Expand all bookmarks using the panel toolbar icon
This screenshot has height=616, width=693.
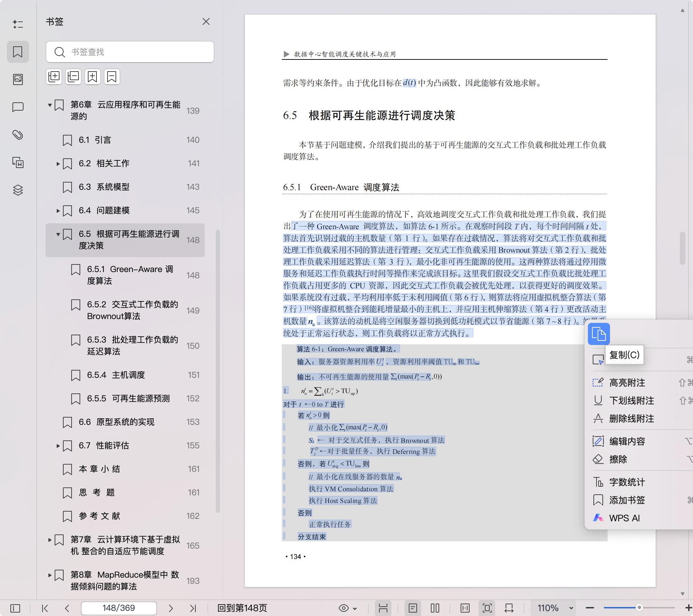(x=54, y=76)
